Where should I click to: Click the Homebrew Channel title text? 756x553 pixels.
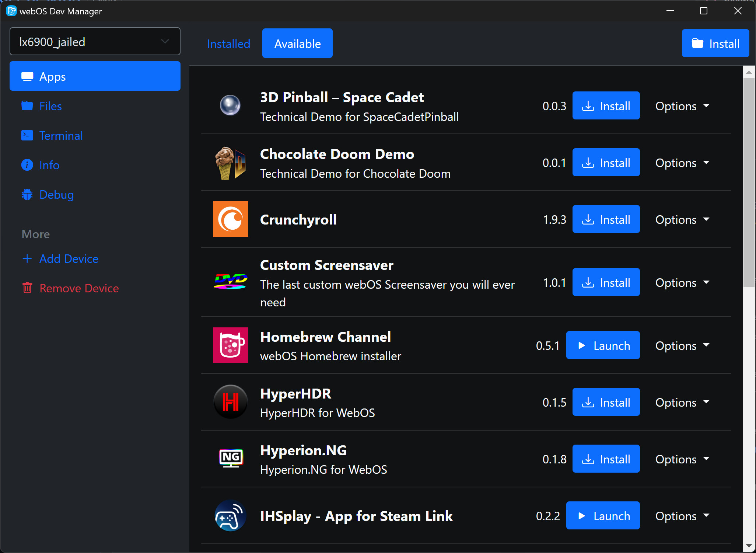pos(325,337)
